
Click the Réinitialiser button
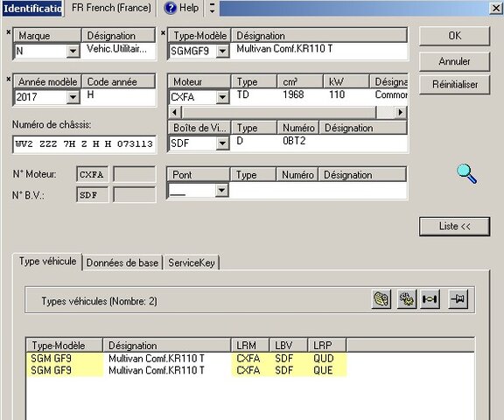454,85
